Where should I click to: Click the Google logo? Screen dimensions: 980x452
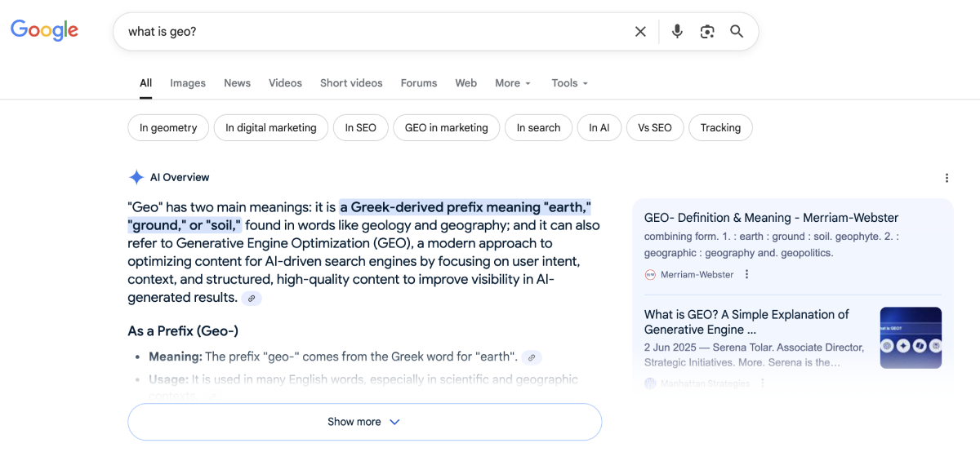44,31
